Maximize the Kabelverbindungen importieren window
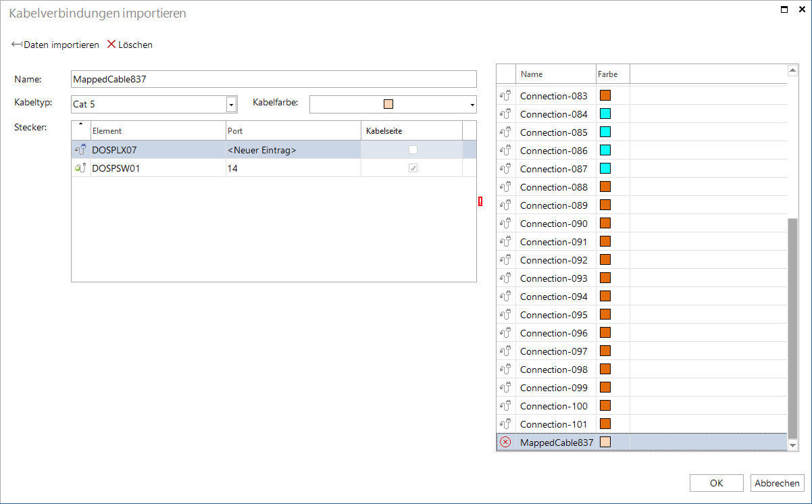 point(784,9)
